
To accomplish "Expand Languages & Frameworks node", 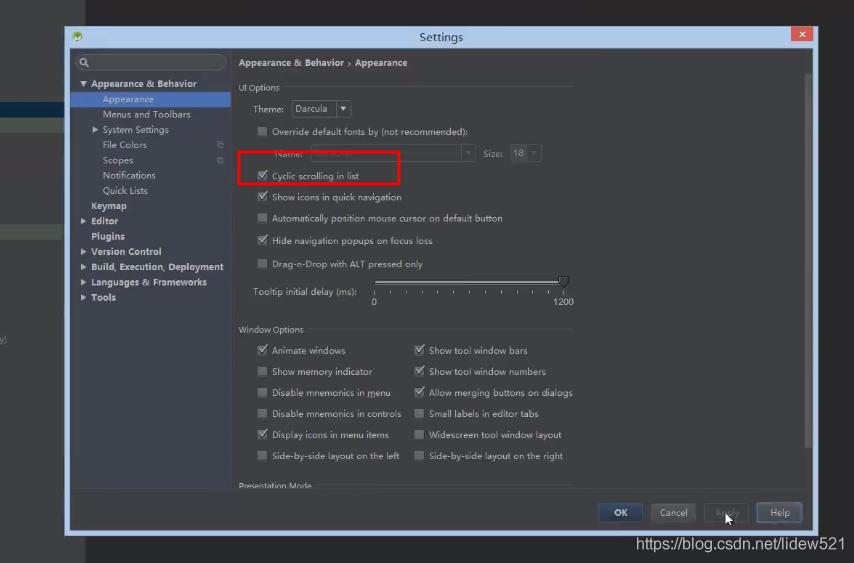I will pyautogui.click(x=83, y=282).
